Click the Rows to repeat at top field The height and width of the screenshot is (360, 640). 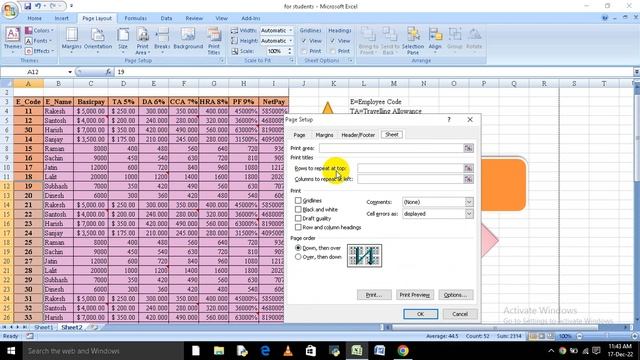[410, 168]
